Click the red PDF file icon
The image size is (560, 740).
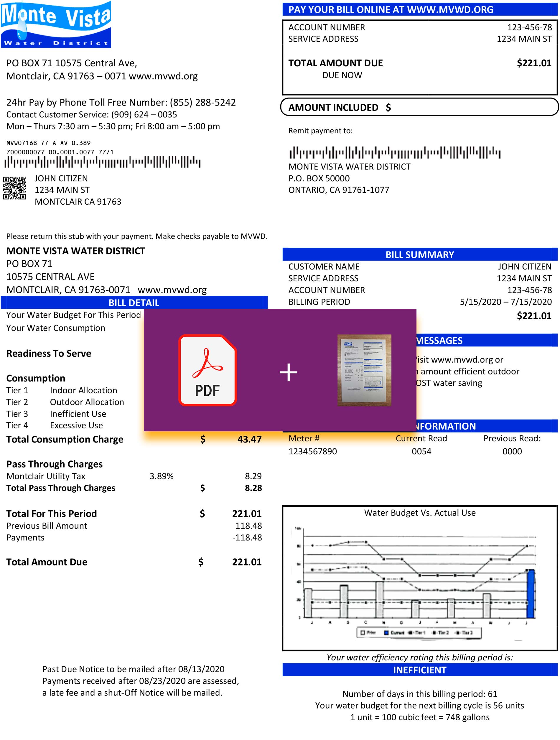(207, 370)
